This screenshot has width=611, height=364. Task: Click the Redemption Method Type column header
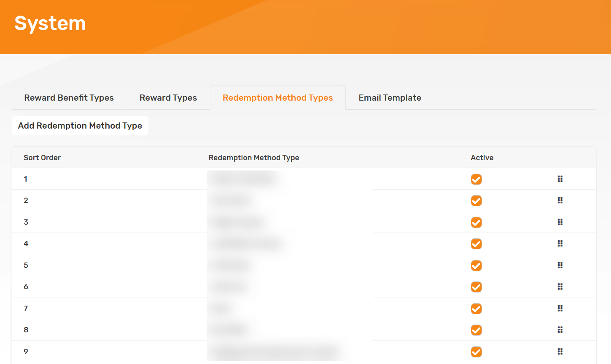coord(254,158)
